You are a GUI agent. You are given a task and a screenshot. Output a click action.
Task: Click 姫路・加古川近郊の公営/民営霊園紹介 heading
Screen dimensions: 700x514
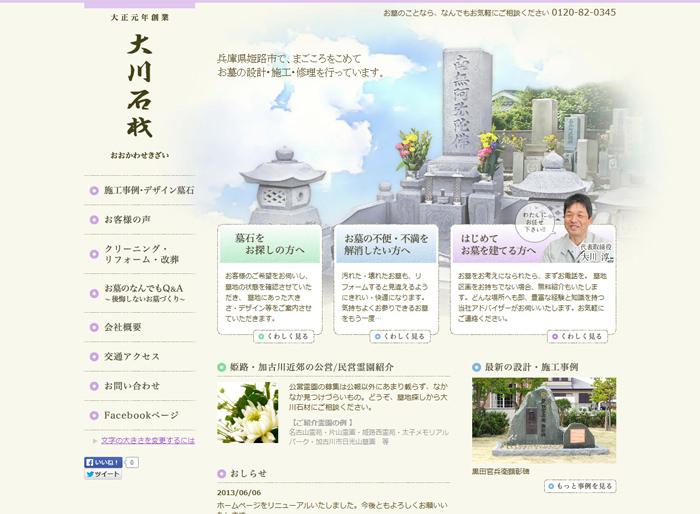[312, 367]
